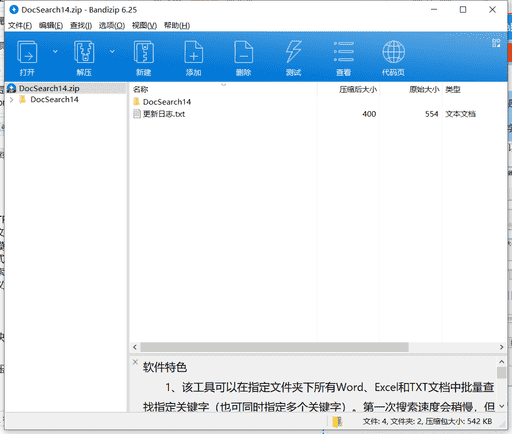Viewport: 512px width, 434px height.
Task: Sort by 原始大小 column header
Action: point(424,89)
